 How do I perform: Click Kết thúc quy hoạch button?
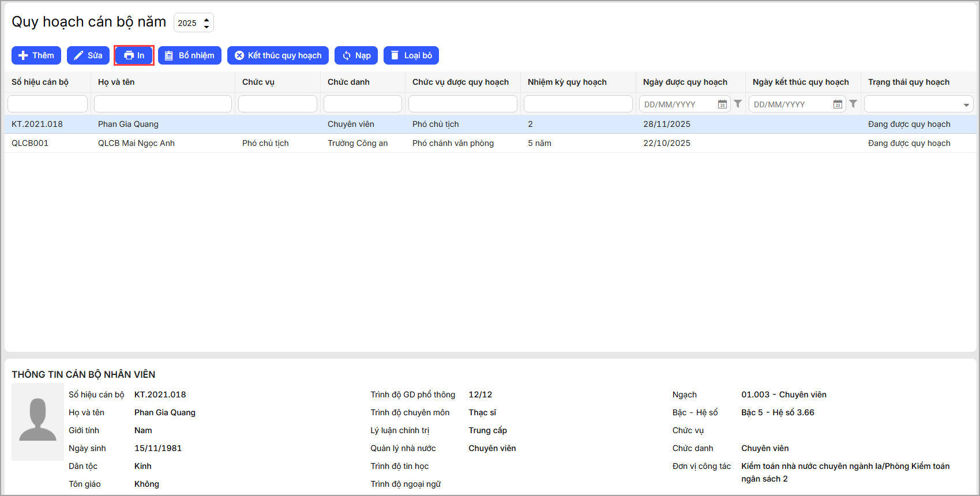(x=278, y=55)
